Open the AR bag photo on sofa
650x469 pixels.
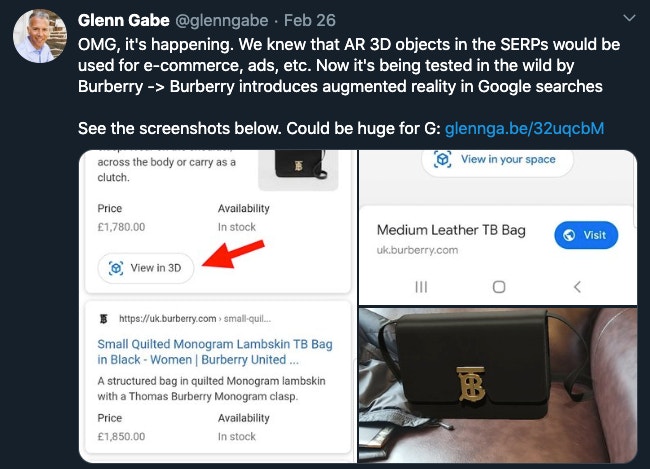click(498, 385)
